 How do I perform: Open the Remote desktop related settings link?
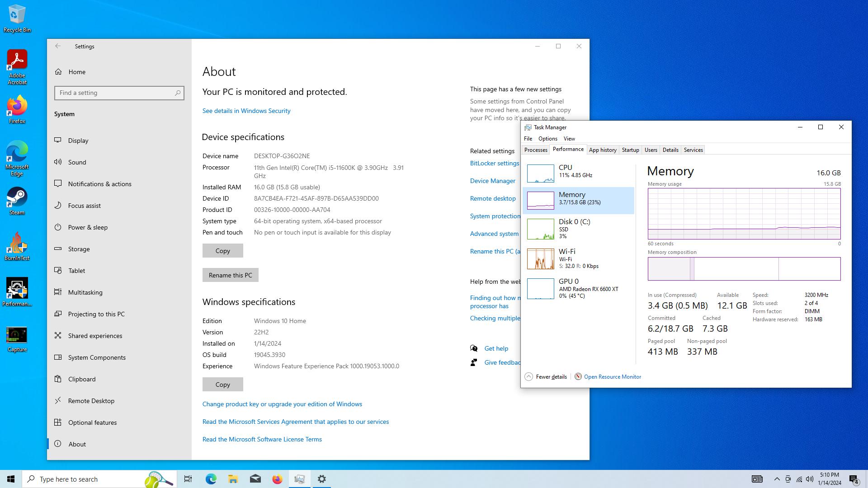[x=493, y=198]
